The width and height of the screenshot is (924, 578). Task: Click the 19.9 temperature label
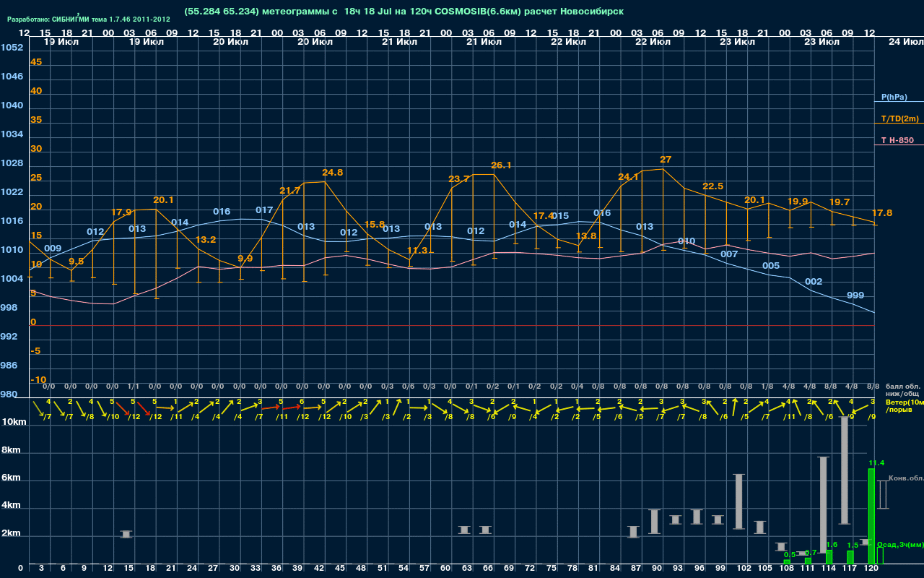tap(798, 202)
